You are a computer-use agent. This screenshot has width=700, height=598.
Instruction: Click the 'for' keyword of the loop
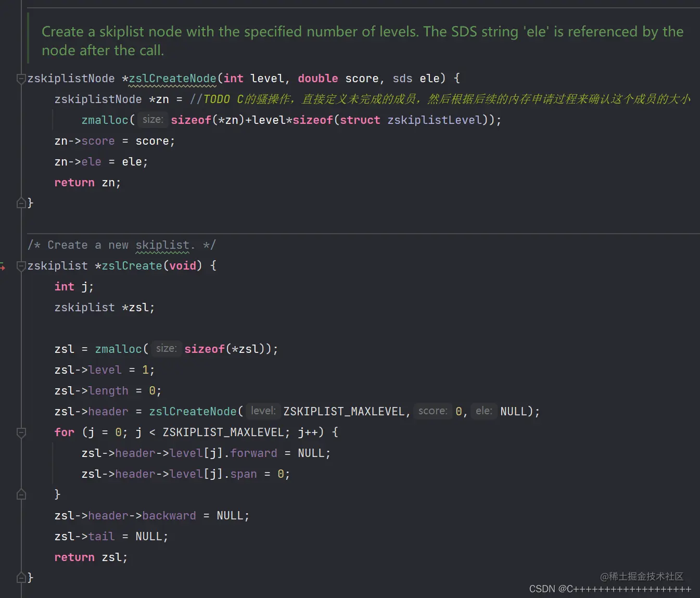(x=65, y=432)
